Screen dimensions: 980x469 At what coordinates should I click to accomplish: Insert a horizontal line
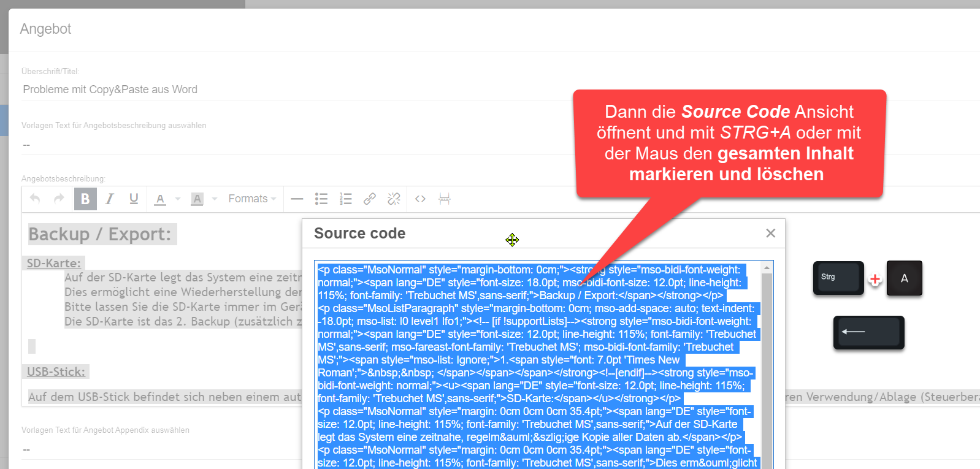pos(297,199)
